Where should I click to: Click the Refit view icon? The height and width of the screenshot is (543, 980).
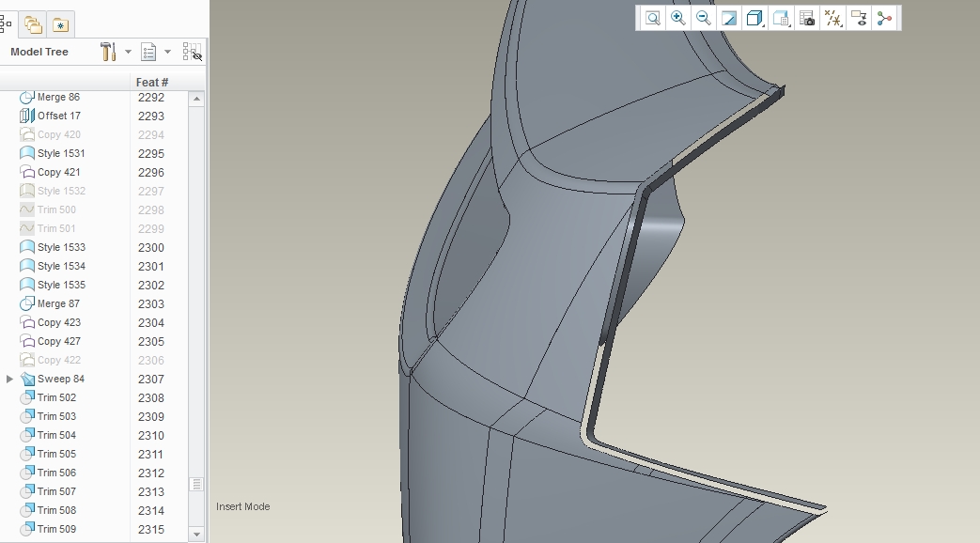[652, 18]
